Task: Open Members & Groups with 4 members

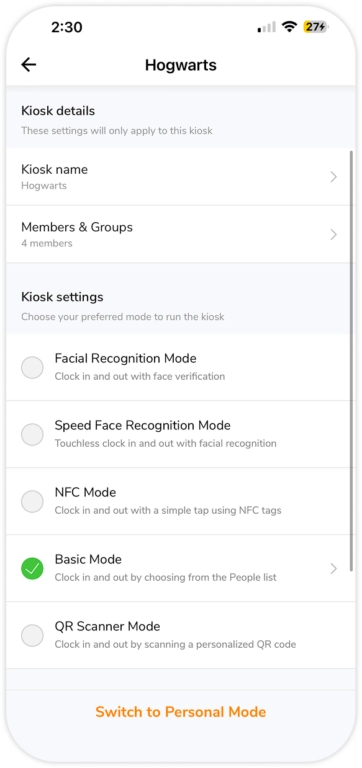Action: 179,235
